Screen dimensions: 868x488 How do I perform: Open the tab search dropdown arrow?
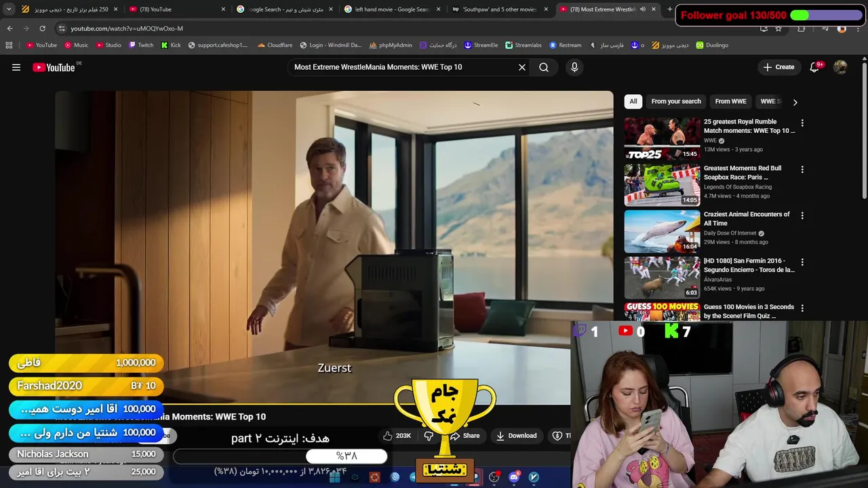tap(9, 9)
